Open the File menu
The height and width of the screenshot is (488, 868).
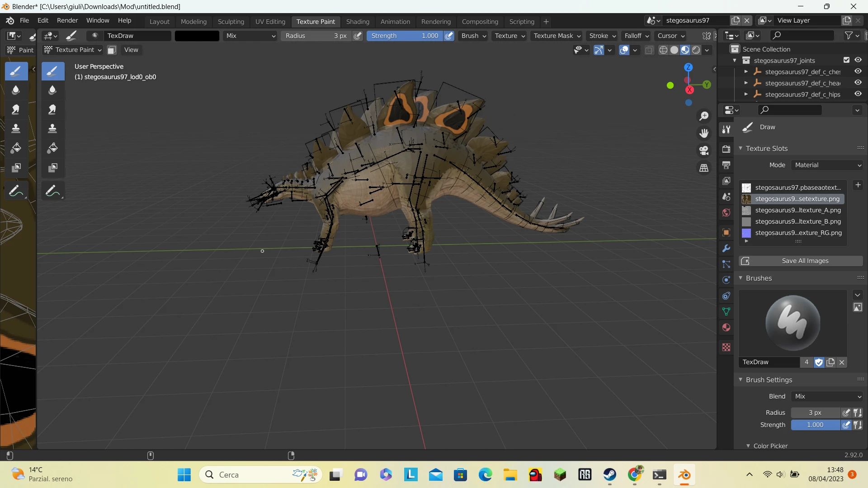point(24,21)
